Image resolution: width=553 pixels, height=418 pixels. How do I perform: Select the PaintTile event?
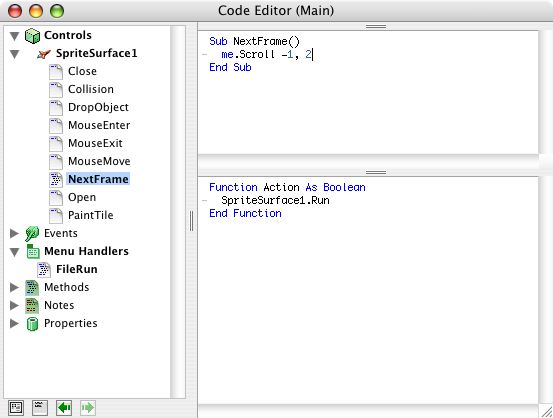[91, 215]
